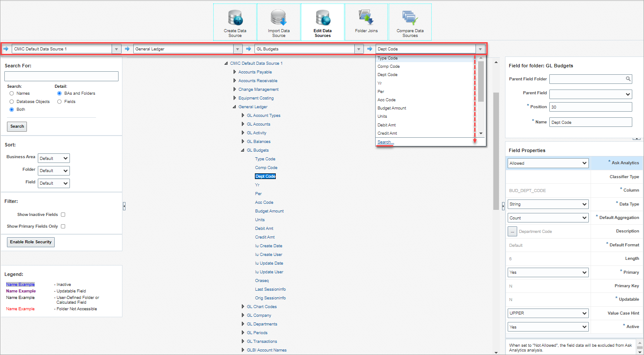The height and width of the screenshot is (355, 644).
Task: Open the Import Data Source tool
Action: tap(279, 23)
